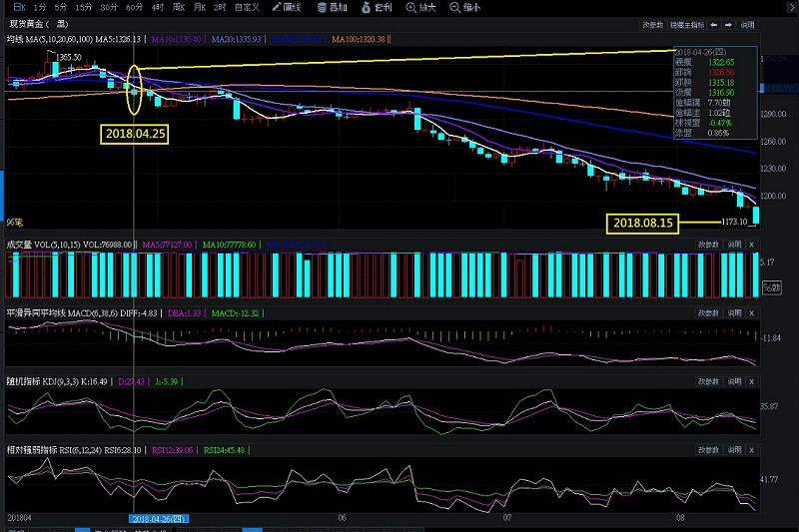This screenshot has width=799, height=532.
Task: Click the daily K-line (日K) icon
Action: point(17,7)
